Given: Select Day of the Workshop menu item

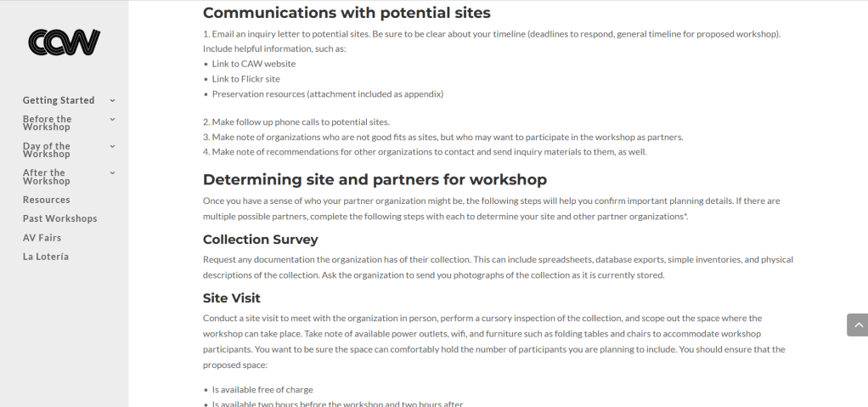Looking at the screenshot, I should [x=47, y=150].
